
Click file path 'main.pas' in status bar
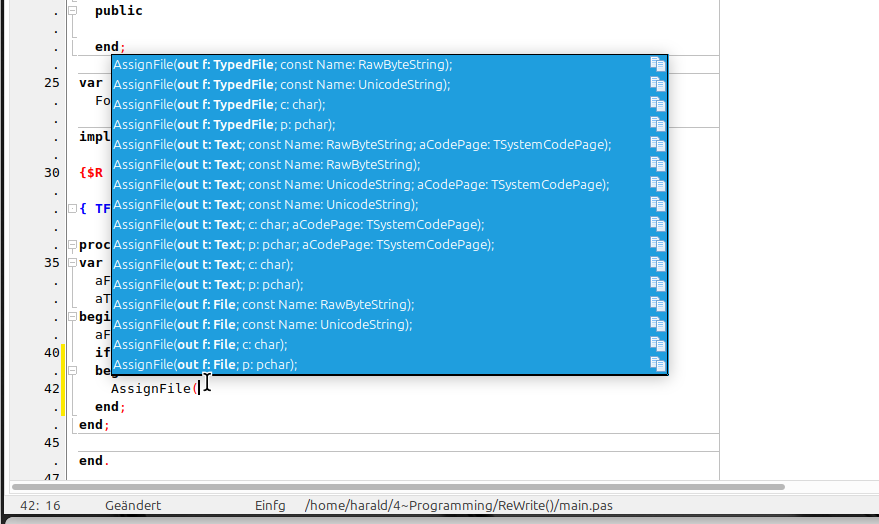click(x=459, y=506)
